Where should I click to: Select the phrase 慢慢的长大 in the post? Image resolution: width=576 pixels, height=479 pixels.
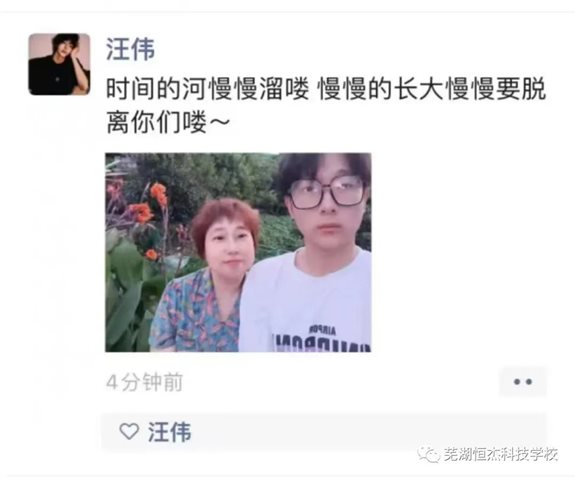[382, 89]
